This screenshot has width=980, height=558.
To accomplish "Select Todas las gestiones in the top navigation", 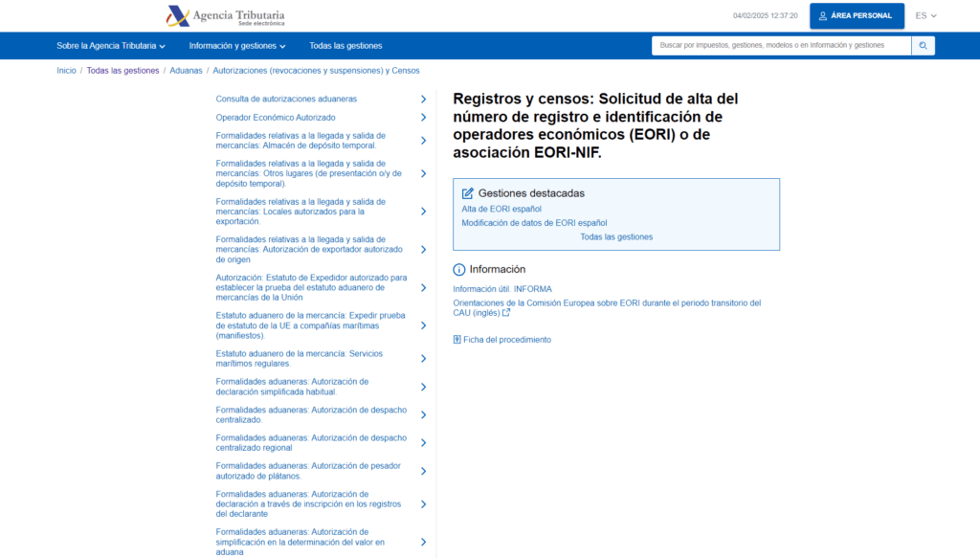I will tap(345, 45).
